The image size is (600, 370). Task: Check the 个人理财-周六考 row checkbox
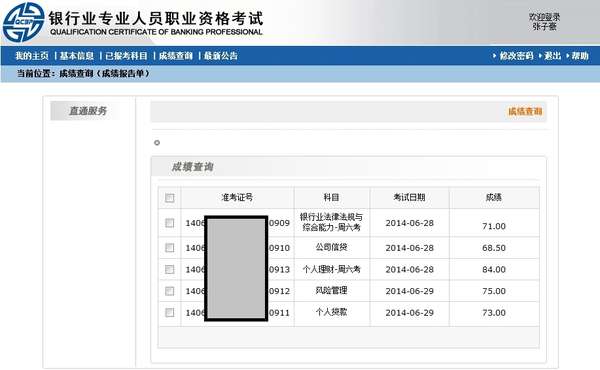coord(170,269)
